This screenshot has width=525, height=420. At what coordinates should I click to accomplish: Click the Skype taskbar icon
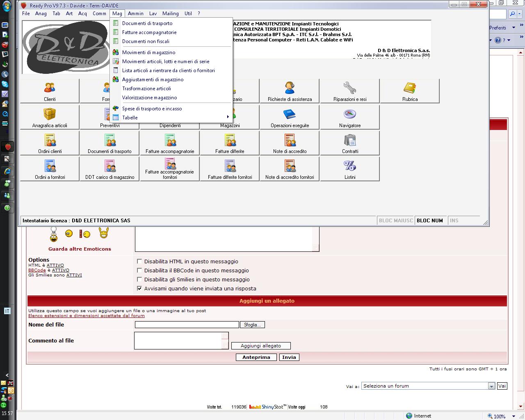5,84
